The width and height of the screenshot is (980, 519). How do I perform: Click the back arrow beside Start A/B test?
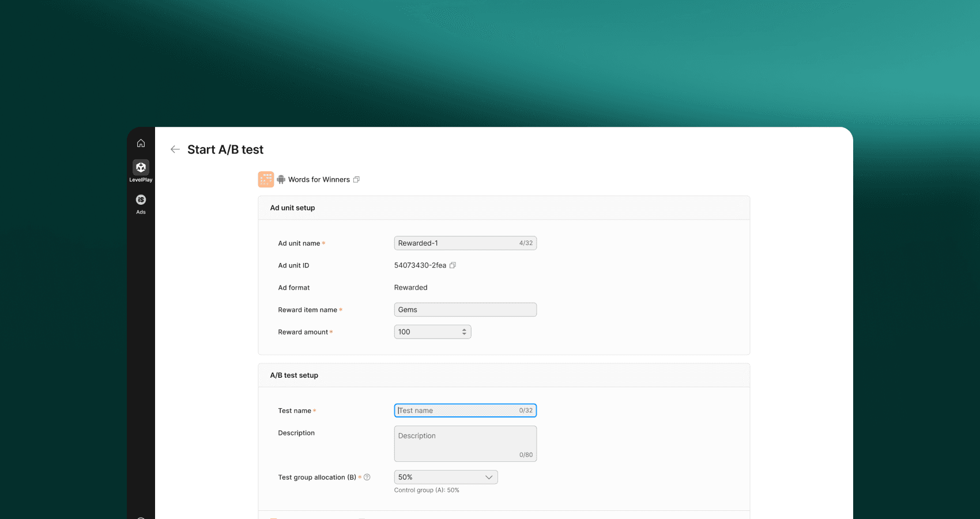(x=175, y=149)
